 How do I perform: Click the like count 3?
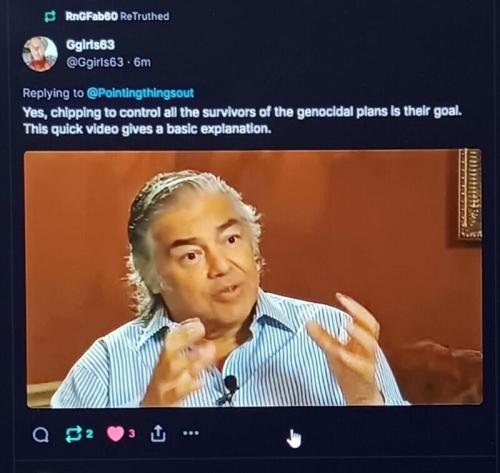click(132, 433)
